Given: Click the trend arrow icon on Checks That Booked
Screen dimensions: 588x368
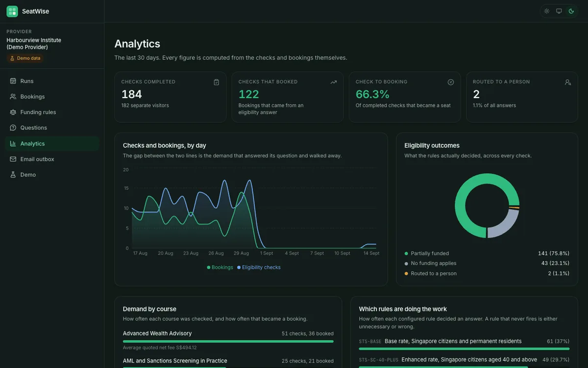Looking at the screenshot, I should 334,82.
